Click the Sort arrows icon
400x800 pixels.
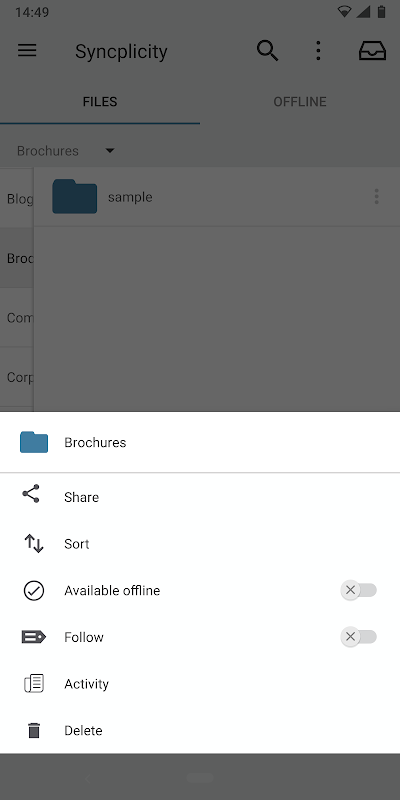[34, 543]
